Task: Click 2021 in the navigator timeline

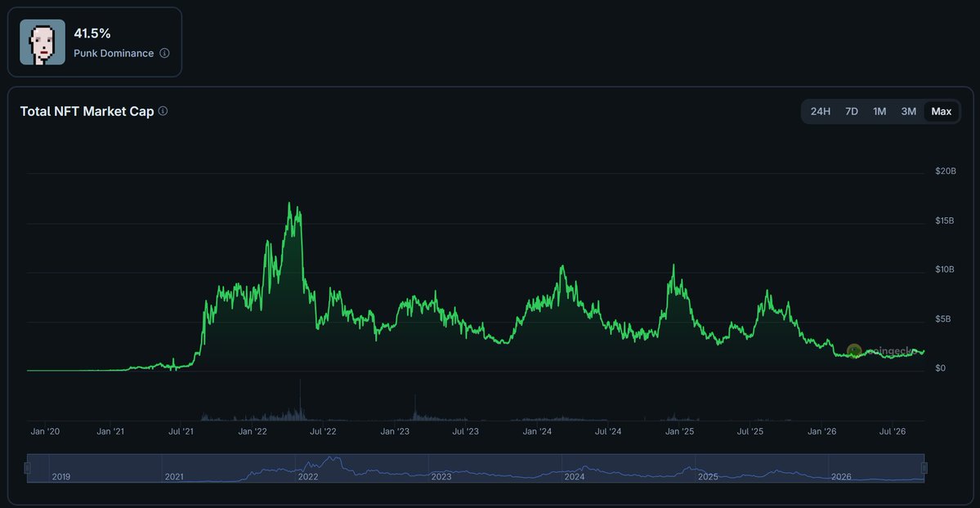Action: (174, 477)
